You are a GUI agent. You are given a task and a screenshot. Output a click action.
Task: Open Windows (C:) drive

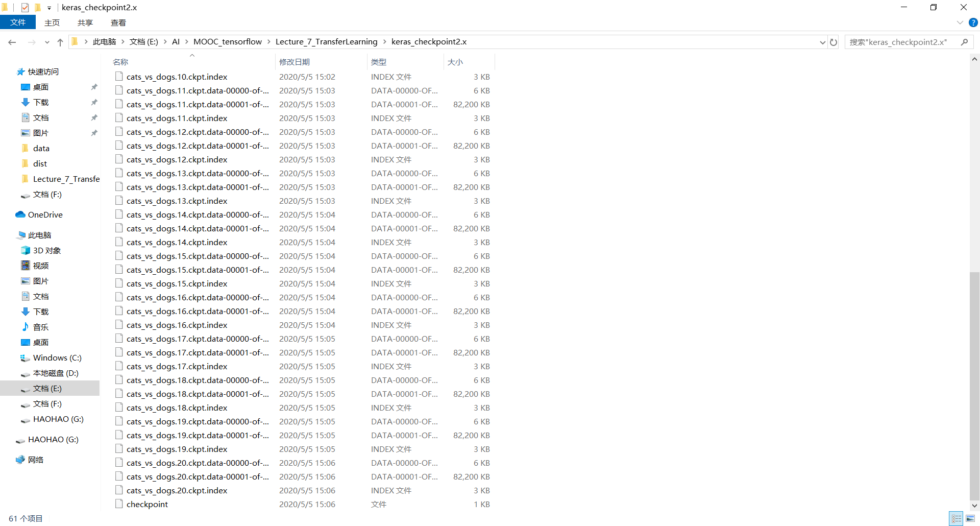[x=57, y=358]
